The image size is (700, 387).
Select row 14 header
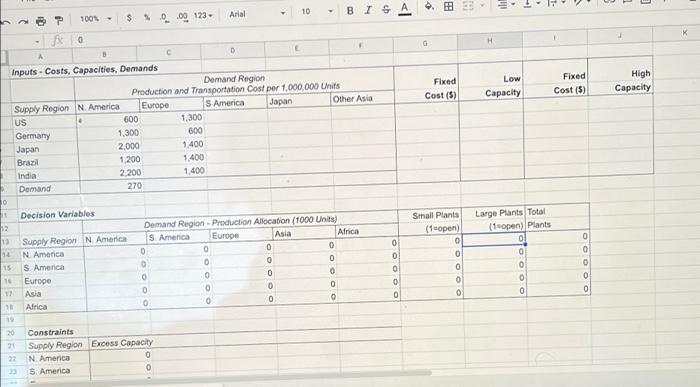7,255
